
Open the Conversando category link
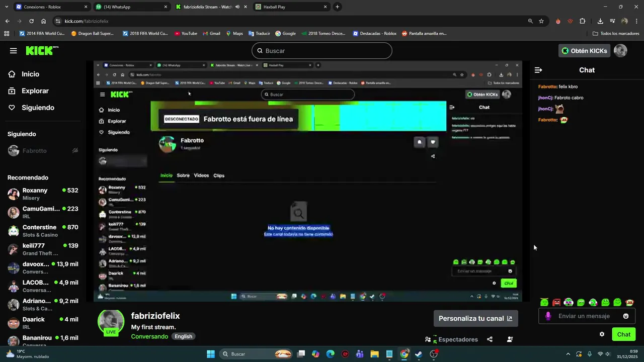tap(149, 336)
